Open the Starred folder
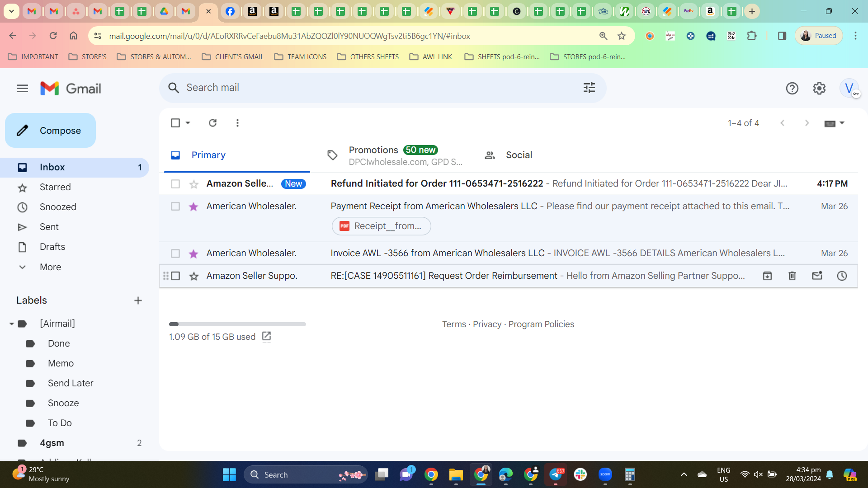The width and height of the screenshot is (868, 488). click(75, 188)
